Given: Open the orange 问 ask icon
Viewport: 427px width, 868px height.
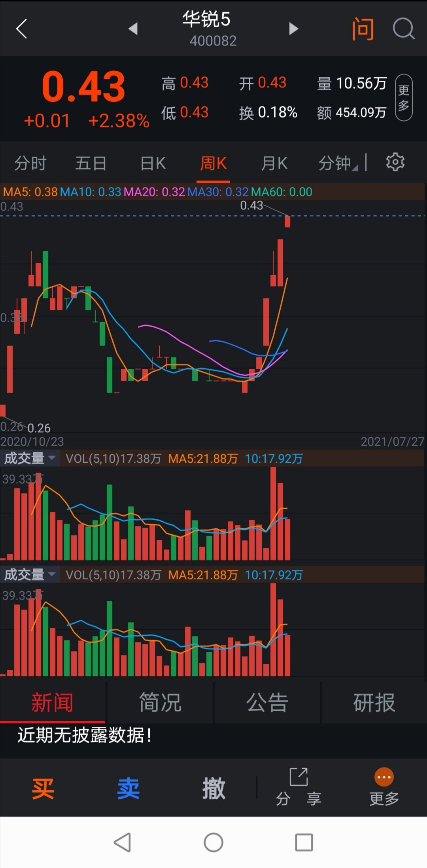Looking at the screenshot, I should click(x=363, y=29).
